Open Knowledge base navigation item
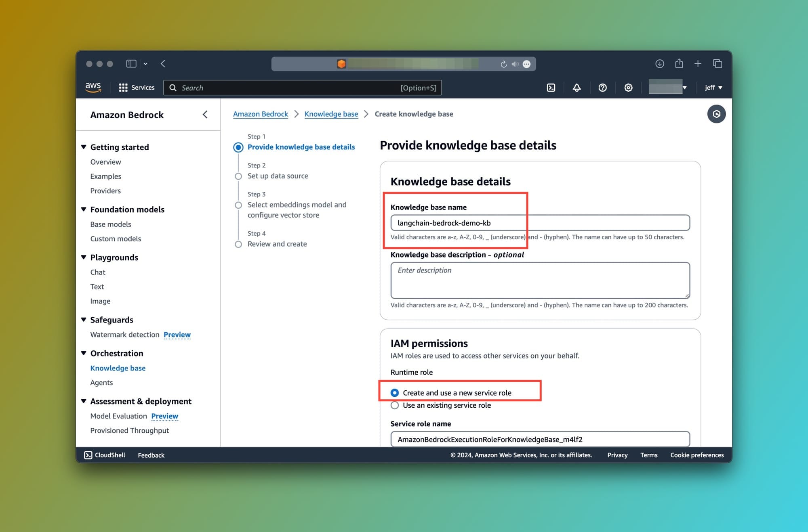 coord(117,368)
